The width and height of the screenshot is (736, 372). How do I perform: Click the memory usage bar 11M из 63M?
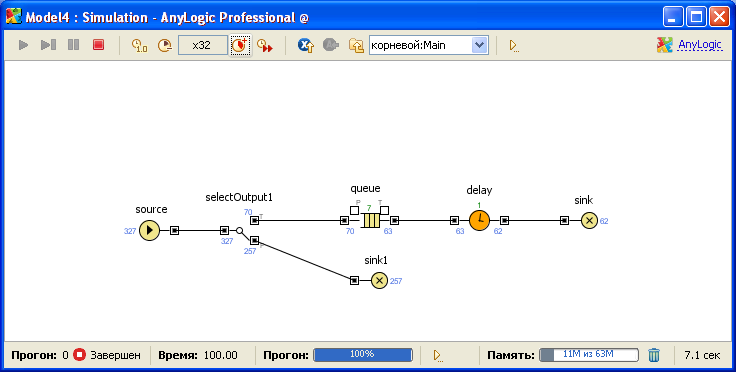[589, 355]
